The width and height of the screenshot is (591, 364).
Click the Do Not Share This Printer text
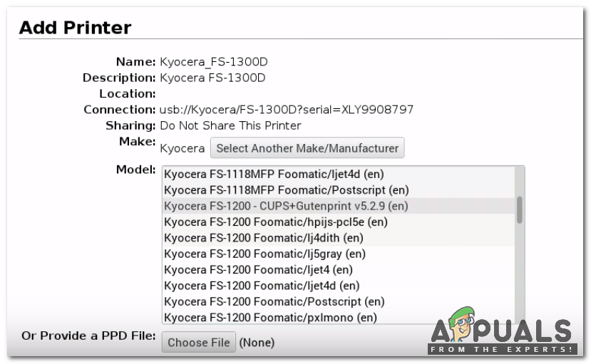[x=231, y=125]
